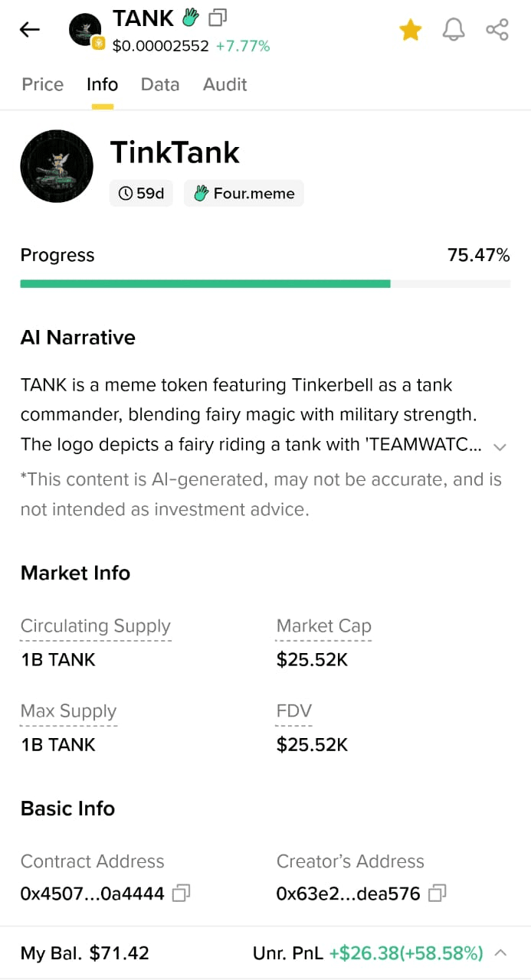The image size is (531, 980).
Task: Click the green Progress bar
Action: coord(205,283)
